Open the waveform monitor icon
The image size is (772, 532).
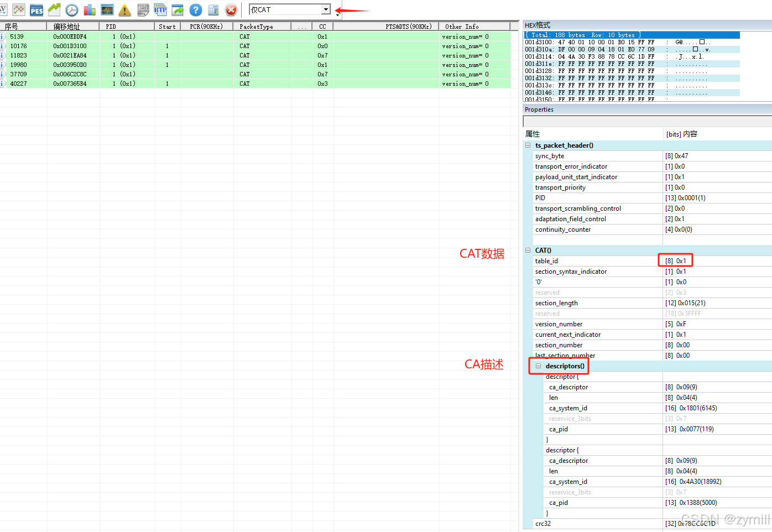click(107, 9)
